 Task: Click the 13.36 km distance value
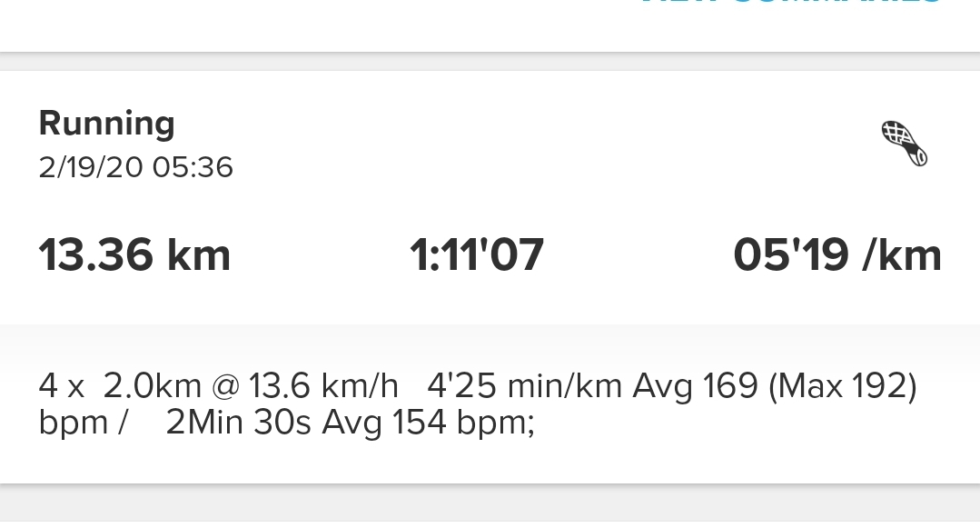coord(134,254)
